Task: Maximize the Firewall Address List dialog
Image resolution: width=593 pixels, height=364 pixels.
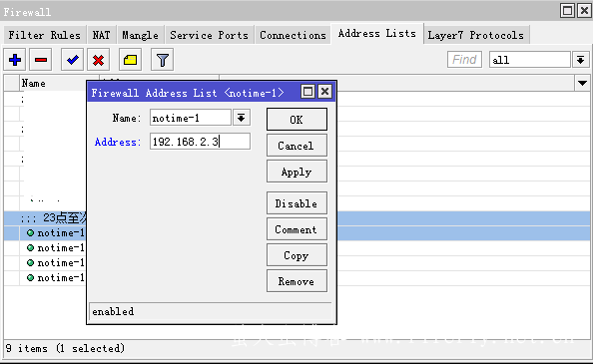Action: (x=307, y=92)
